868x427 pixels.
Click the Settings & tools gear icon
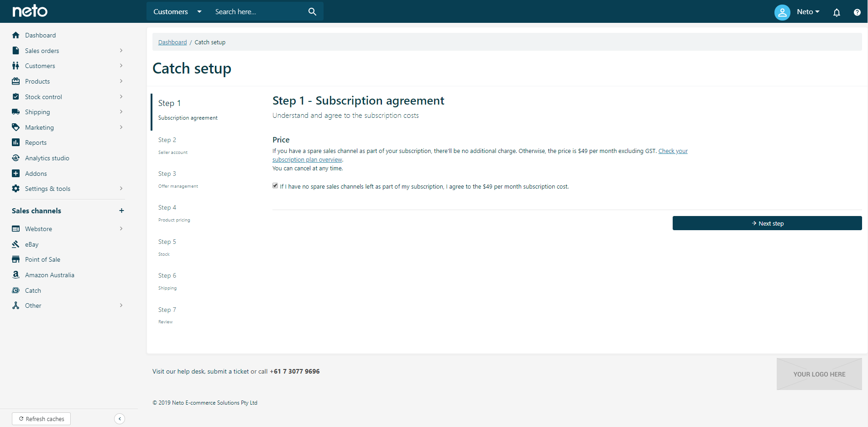pyautogui.click(x=16, y=189)
